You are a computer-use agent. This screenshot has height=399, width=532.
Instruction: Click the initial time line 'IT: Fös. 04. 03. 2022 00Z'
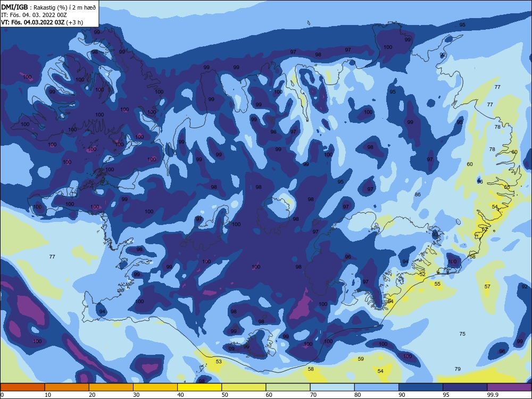[x=34, y=15]
